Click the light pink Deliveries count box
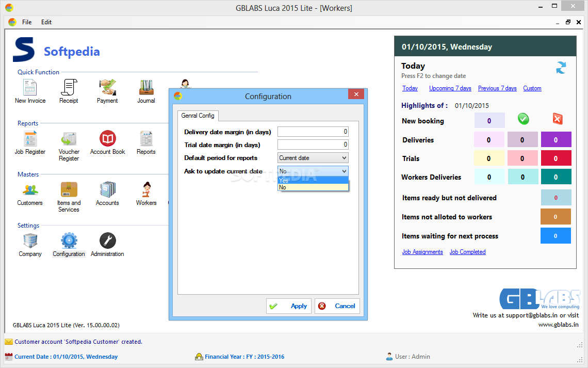Screen dimensions: 588x368 [x=489, y=139]
